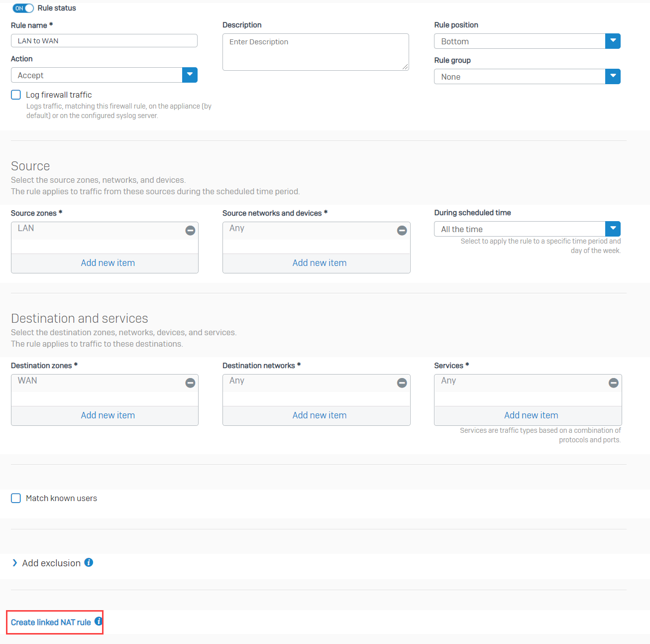Open the Rule group dropdown
The image size is (650, 644).
point(613,77)
